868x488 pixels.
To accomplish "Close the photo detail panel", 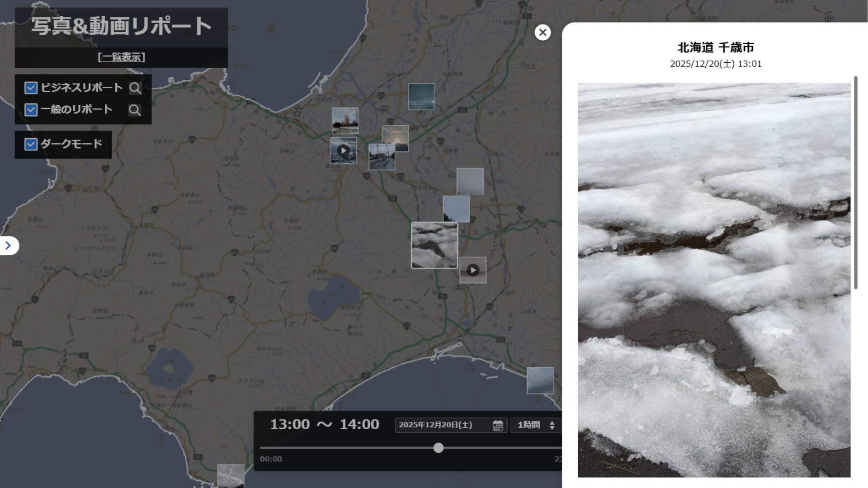I will click(542, 33).
